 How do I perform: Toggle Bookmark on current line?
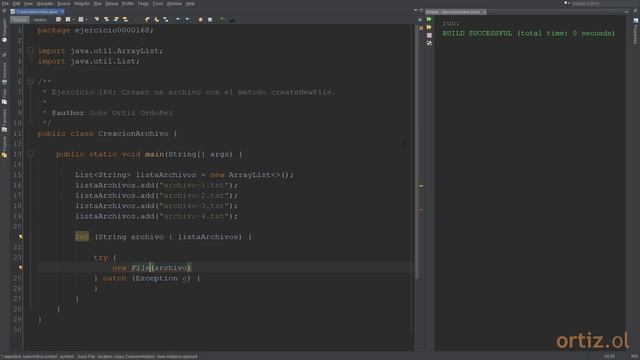point(166,19)
